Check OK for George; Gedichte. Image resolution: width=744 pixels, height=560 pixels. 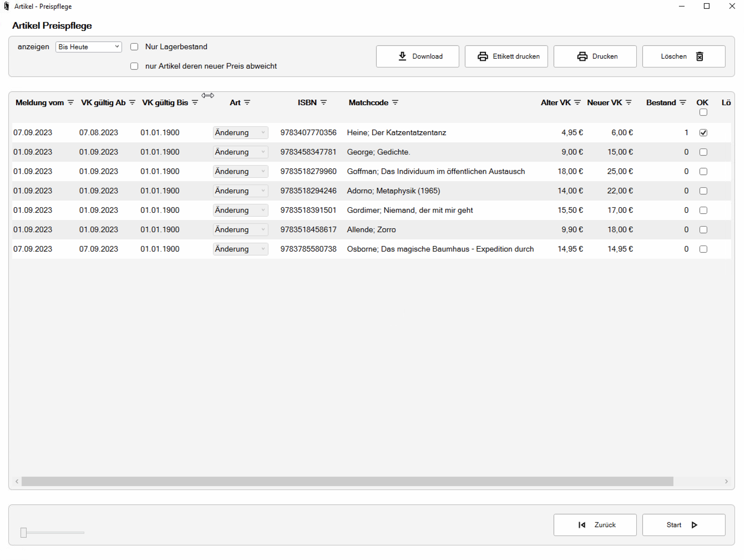(x=703, y=152)
